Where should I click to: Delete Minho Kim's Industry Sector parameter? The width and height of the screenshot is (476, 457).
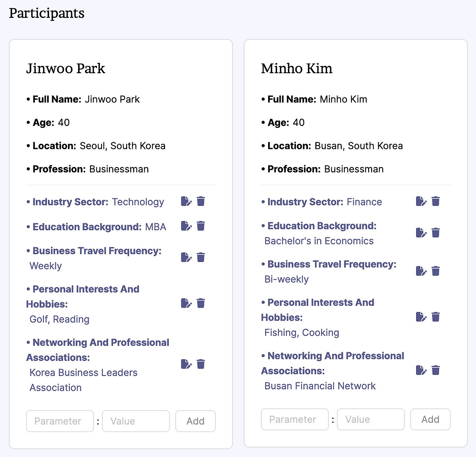pos(436,201)
